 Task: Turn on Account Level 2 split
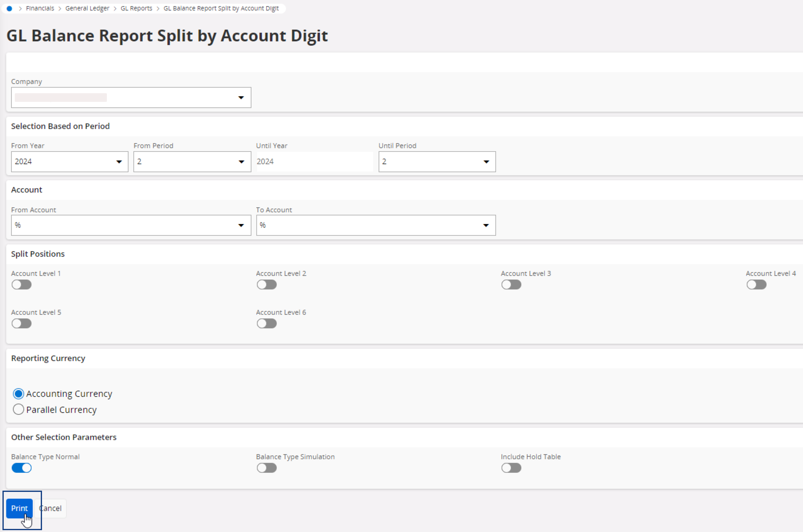click(267, 285)
